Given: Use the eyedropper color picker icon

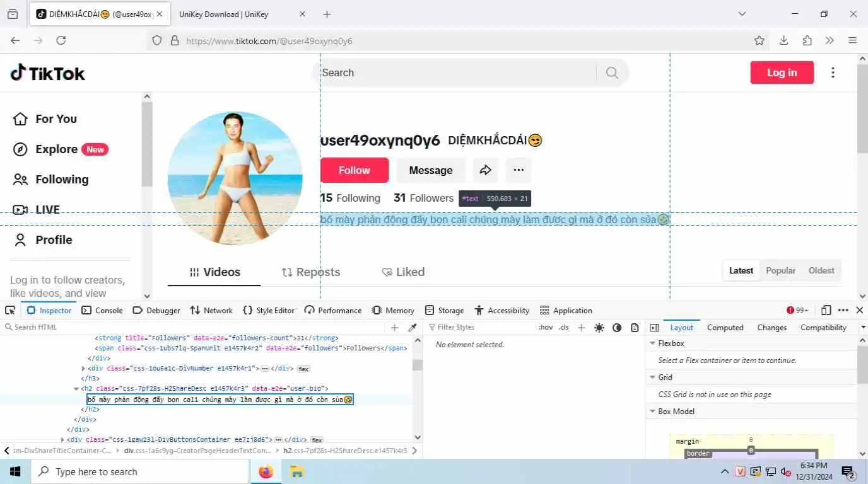Looking at the screenshot, I should (413, 327).
